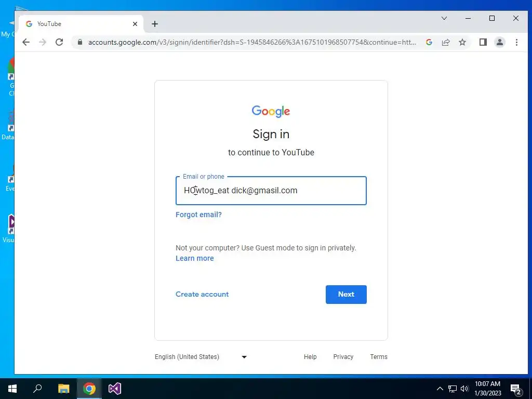
Task: Reload the page with the refresh icon
Action: (x=59, y=42)
